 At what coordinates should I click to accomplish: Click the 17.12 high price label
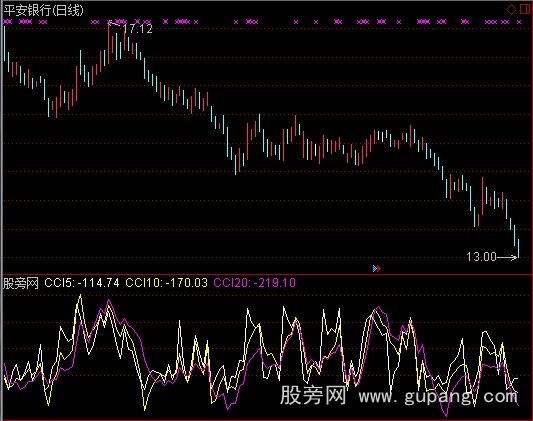click(x=138, y=29)
